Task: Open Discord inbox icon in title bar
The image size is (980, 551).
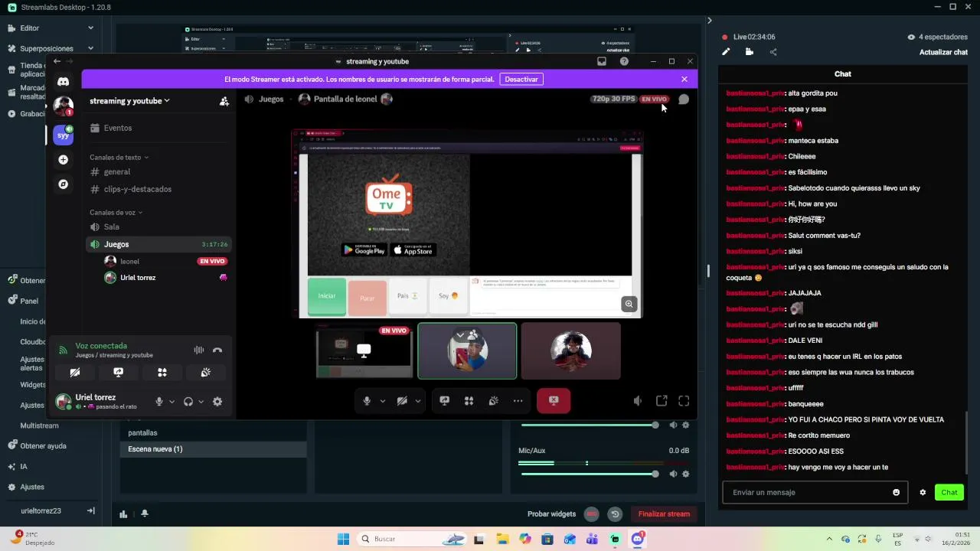Action: coord(602,61)
